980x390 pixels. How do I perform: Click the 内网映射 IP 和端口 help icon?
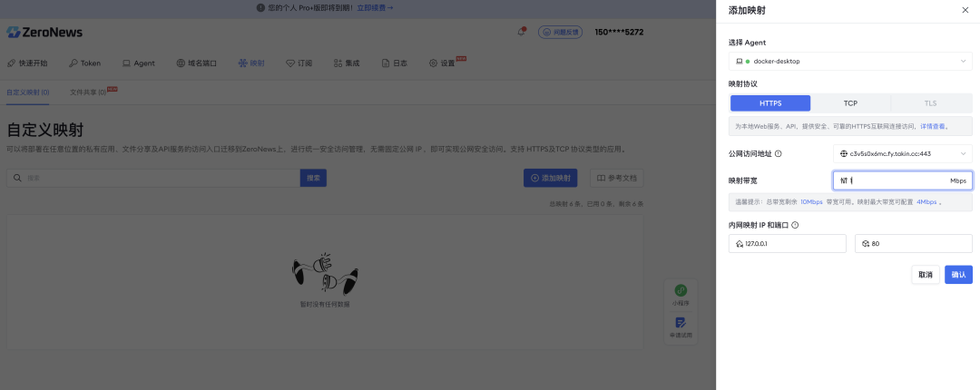coord(796,225)
